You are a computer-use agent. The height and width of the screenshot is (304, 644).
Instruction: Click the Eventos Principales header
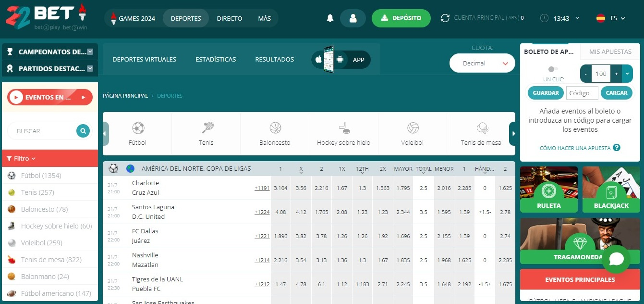point(580,279)
